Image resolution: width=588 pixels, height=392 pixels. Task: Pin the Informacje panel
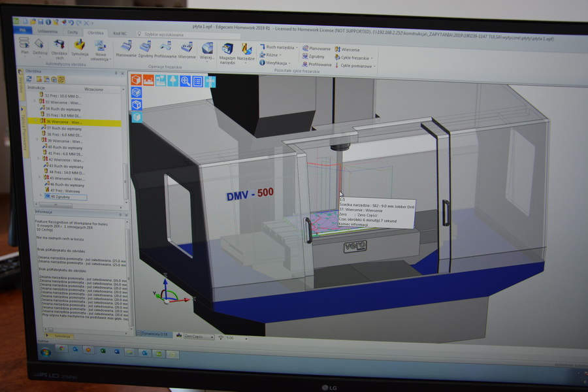[120, 214]
